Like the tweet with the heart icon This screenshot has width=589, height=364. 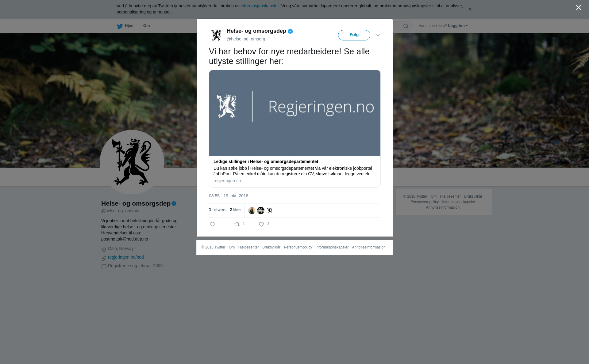[x=261, y=224]
